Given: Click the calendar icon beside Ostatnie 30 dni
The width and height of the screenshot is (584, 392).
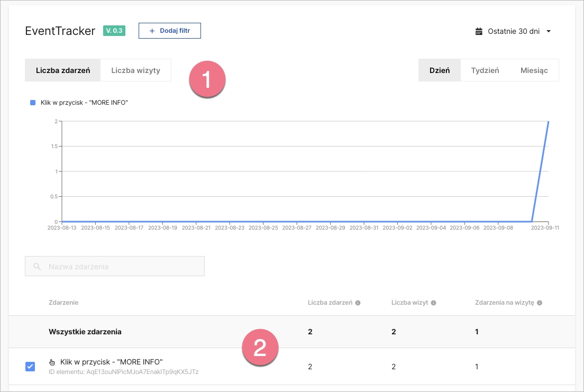Looking at the screenshot, I should tap(479, 31).
